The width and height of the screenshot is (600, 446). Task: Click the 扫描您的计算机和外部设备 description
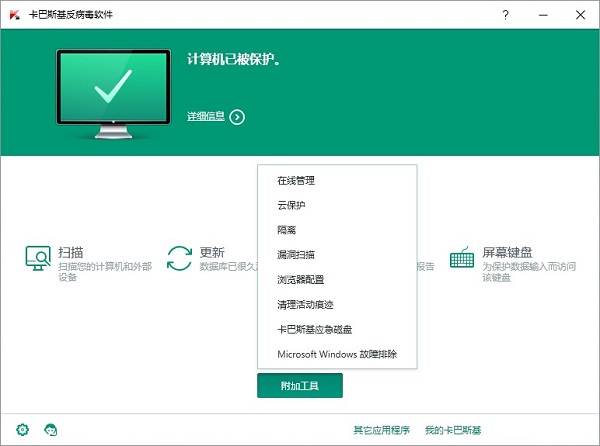[105, 272]
